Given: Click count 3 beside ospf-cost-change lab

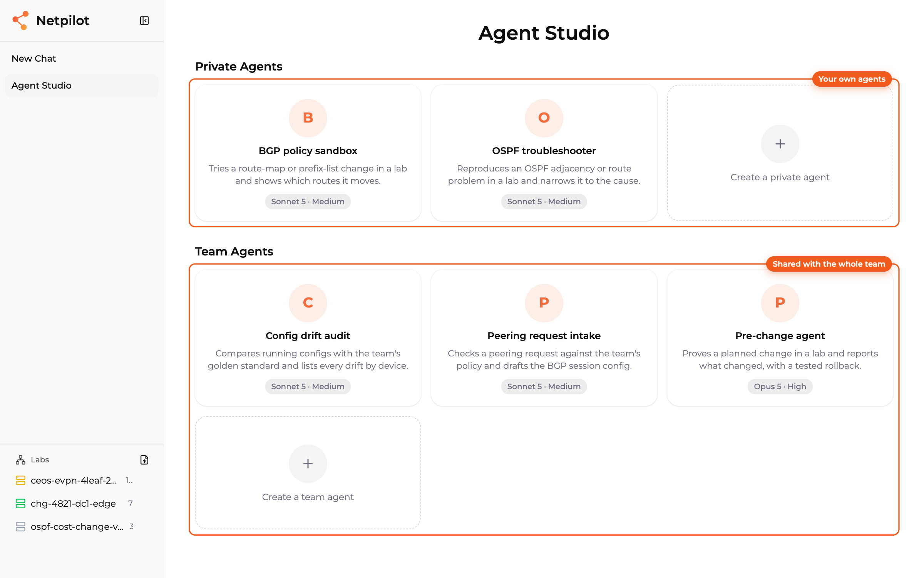Looking at the screenshot, I should pyautogui.click(x=131, y=526).
